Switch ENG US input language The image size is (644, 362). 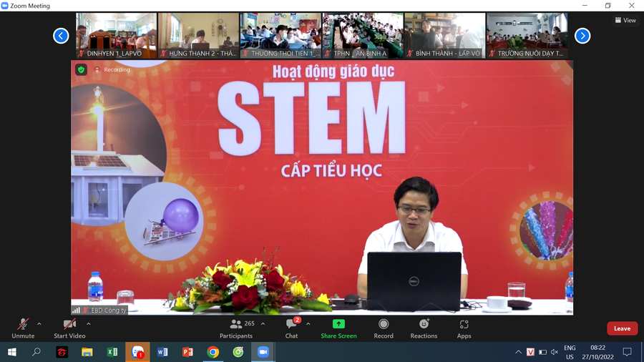(570, 352)
